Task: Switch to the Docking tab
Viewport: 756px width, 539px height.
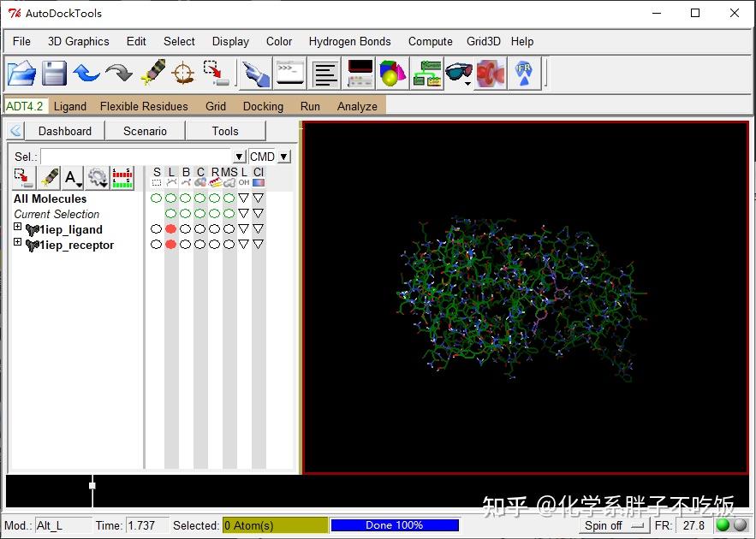Action: 263,106
